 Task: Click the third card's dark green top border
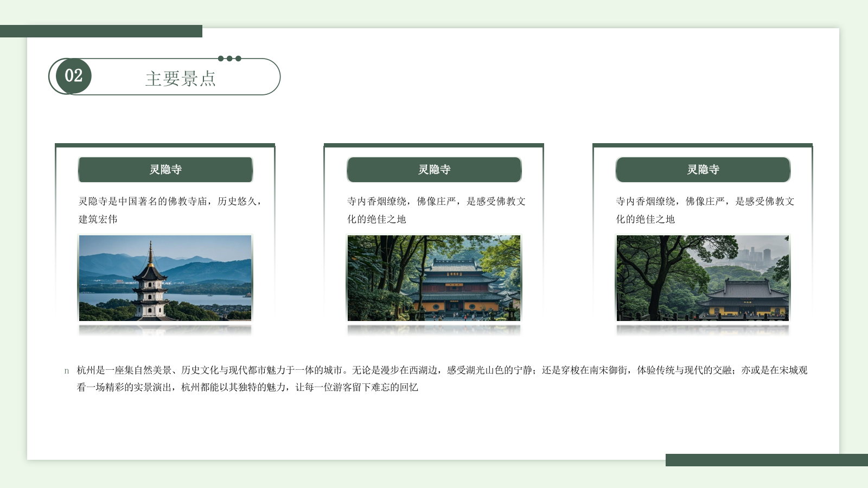702,145
